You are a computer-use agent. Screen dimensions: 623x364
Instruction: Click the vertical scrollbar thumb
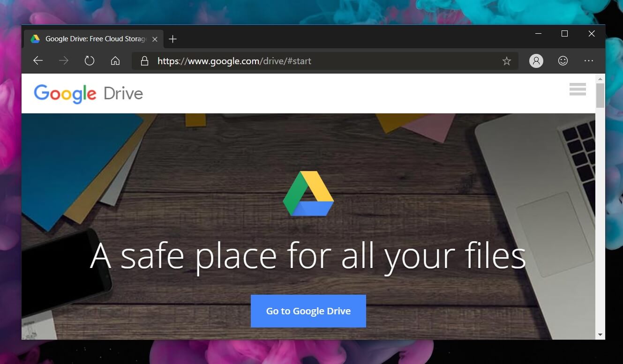coord(600,96)
